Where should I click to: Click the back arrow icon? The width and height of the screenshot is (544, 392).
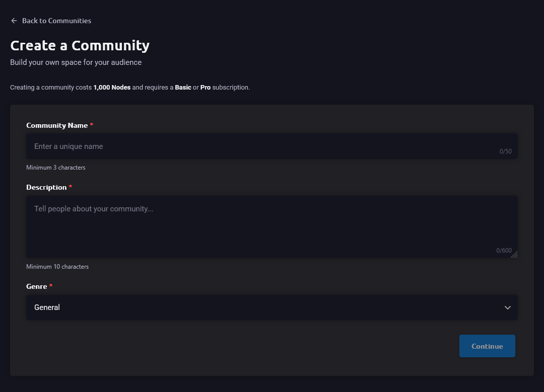tap(14, 21)
